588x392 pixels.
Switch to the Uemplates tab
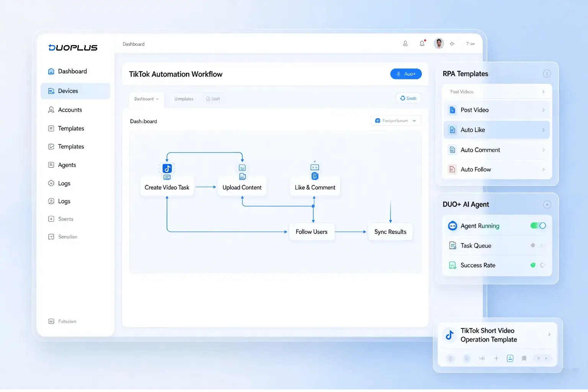(184, 99)
